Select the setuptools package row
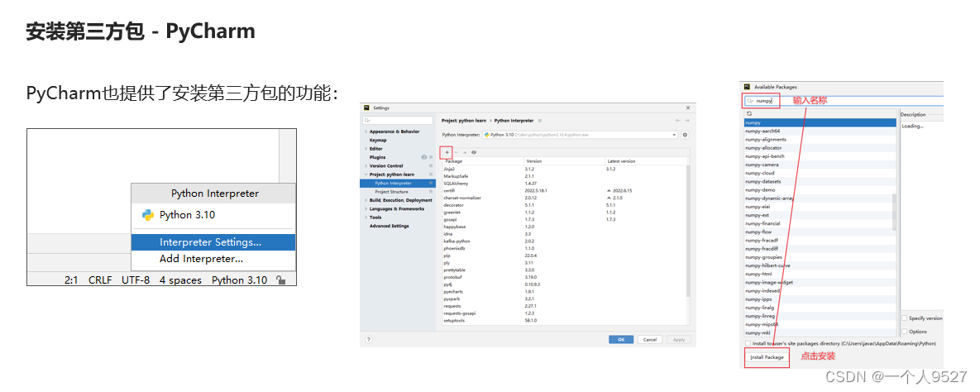This screenshot has width=980, height=392. tap(564, 320)
